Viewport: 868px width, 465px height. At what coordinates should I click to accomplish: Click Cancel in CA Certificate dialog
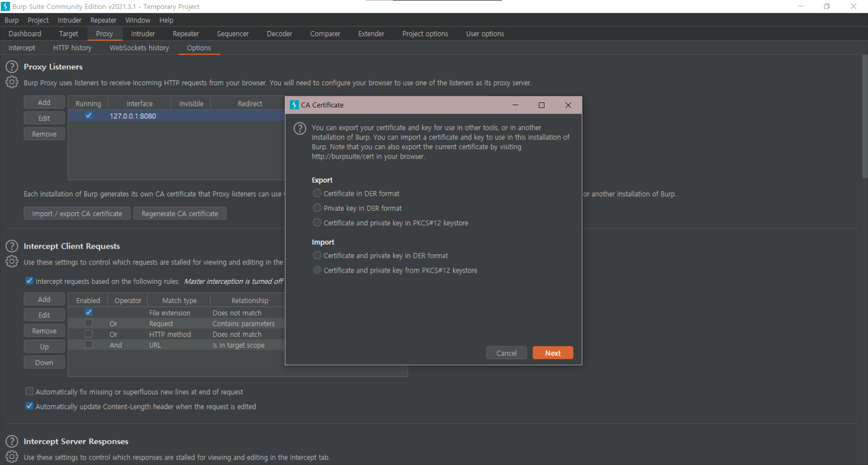[x=507, y=353]
